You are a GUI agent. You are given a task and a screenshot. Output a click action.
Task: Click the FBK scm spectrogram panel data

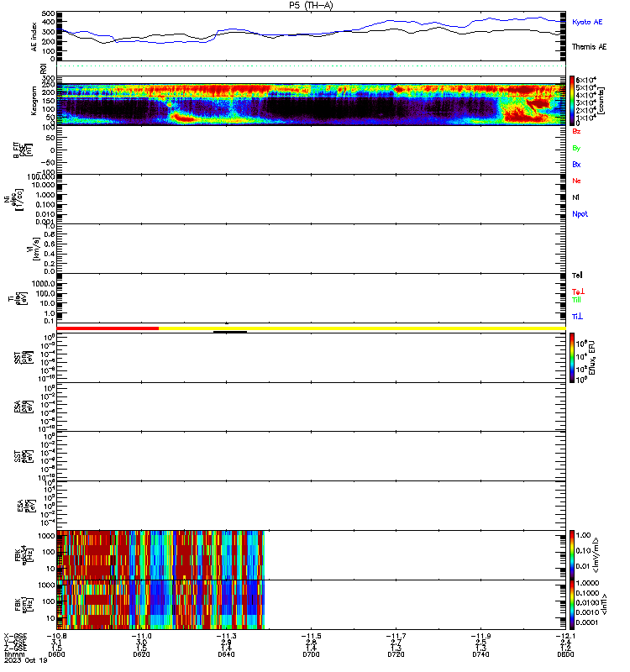(x=160, y=605)
